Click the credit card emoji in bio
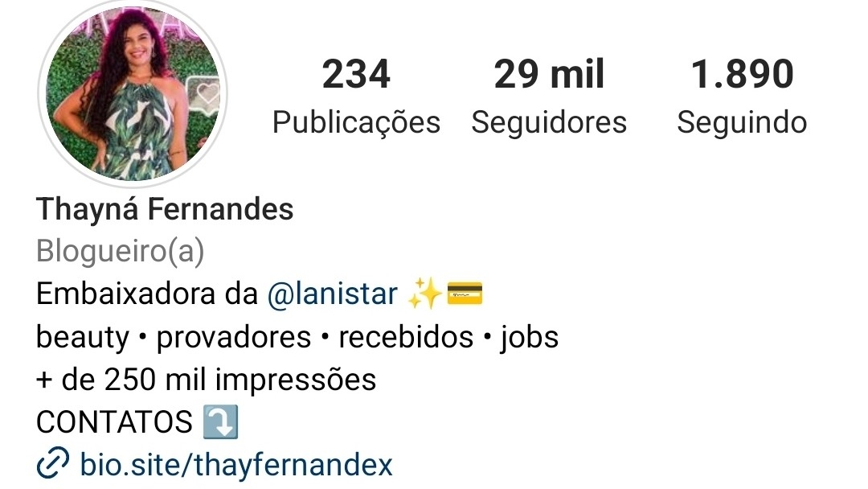 tap(465, 294)
